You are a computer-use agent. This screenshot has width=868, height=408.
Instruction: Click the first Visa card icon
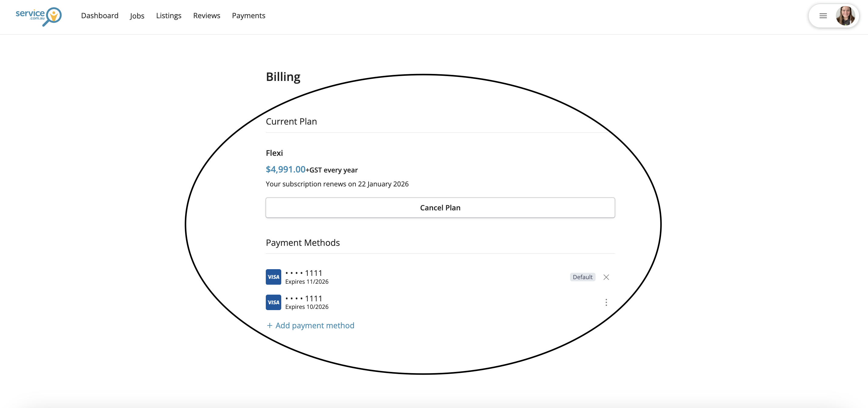click(273, 277)
